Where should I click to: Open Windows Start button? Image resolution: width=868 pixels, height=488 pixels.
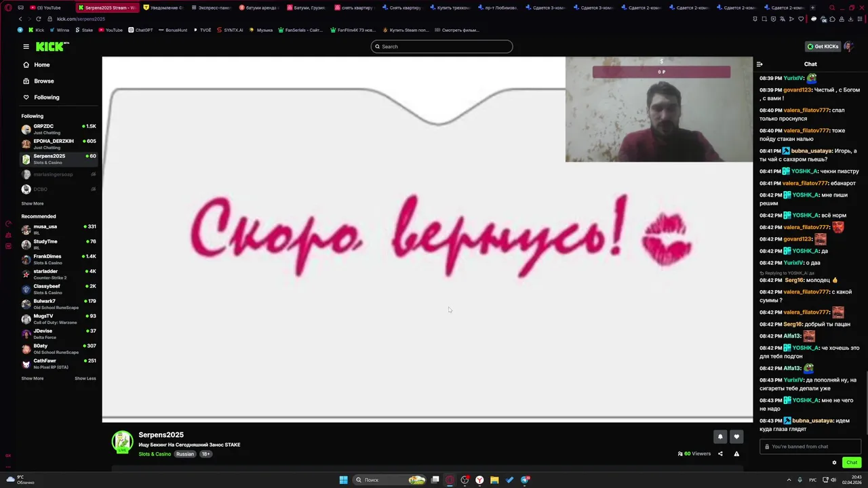[x=344, y=480]
